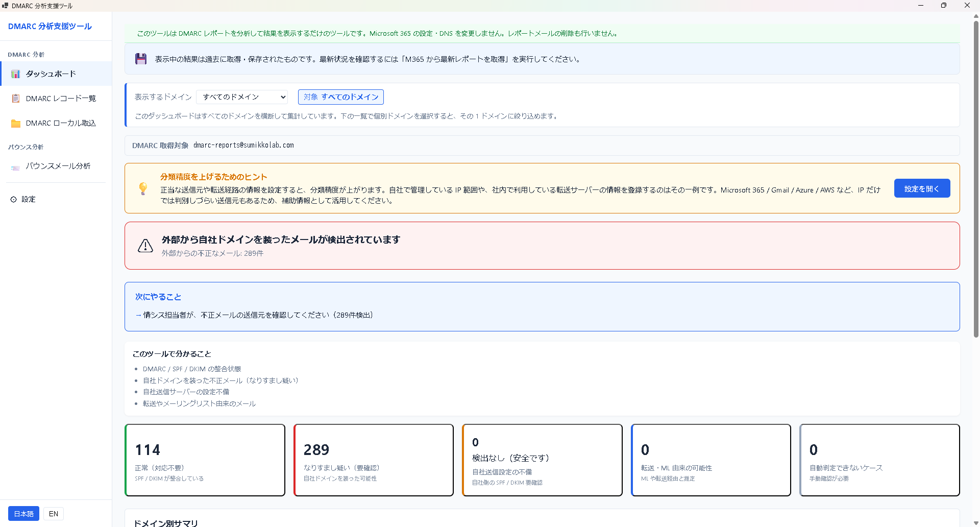
Task: Click the 対象 すべてのドメイン badge
Action: (341, 97)
